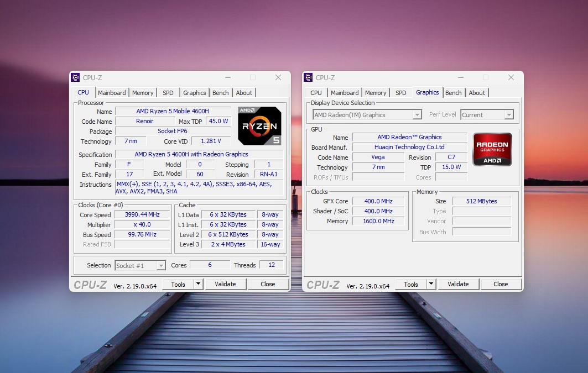Click Bus Speed value 99.76 MHz
This screenshot has width=588, height=373.
(x=142, y=234)
